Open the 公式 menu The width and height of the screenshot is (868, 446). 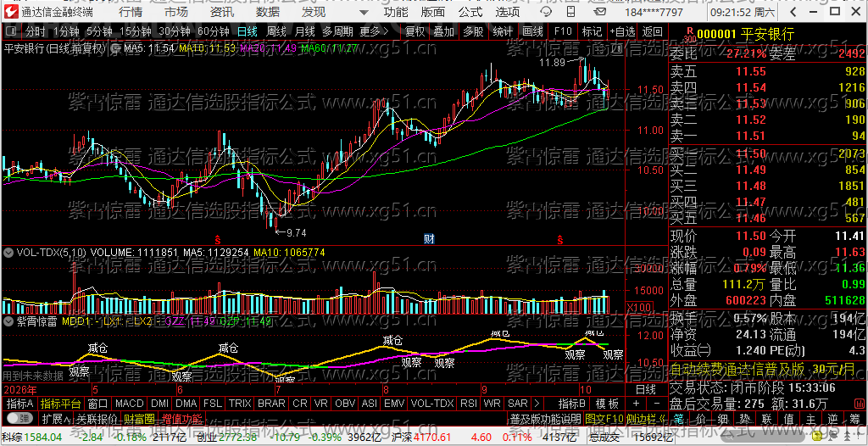470,12
